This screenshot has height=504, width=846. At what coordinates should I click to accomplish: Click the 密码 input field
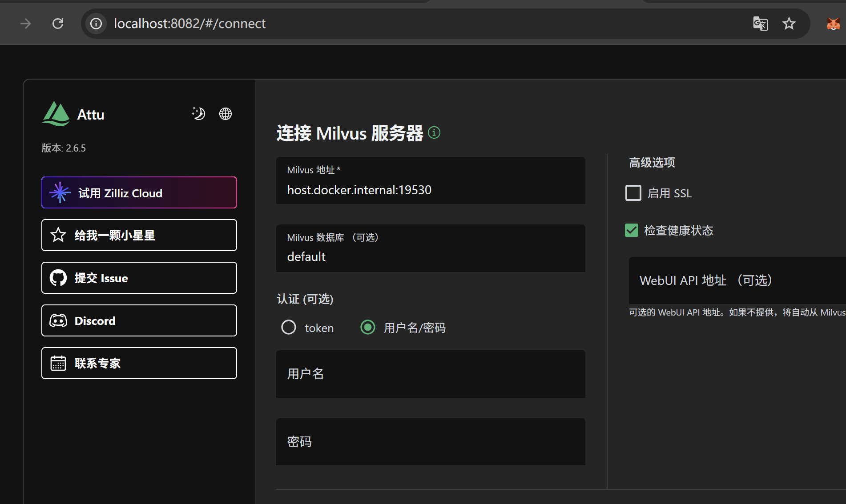(x=431, y=442)
